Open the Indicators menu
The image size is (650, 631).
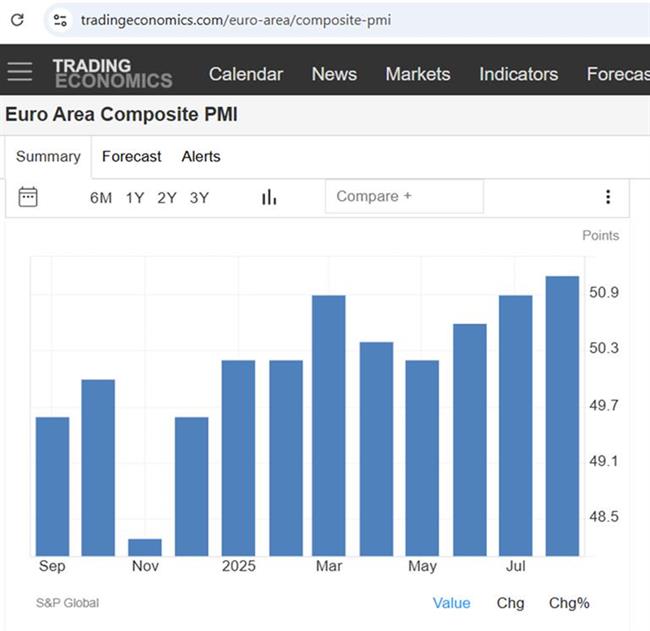518,74
